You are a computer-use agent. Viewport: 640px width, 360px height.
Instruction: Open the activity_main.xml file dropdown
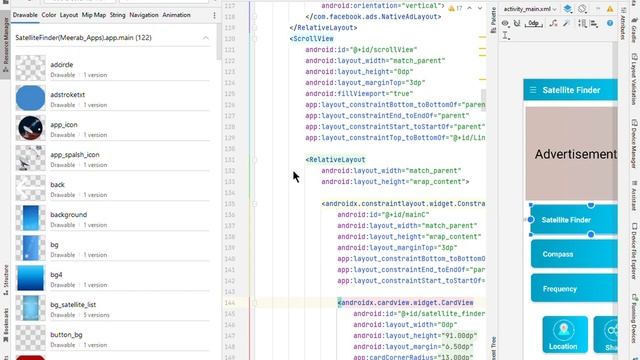530,9
